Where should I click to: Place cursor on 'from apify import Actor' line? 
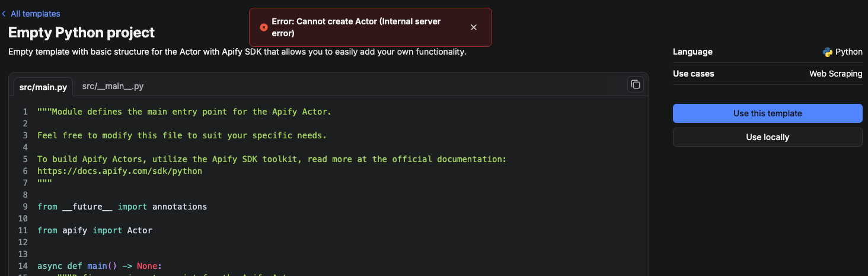pos(95,230)
